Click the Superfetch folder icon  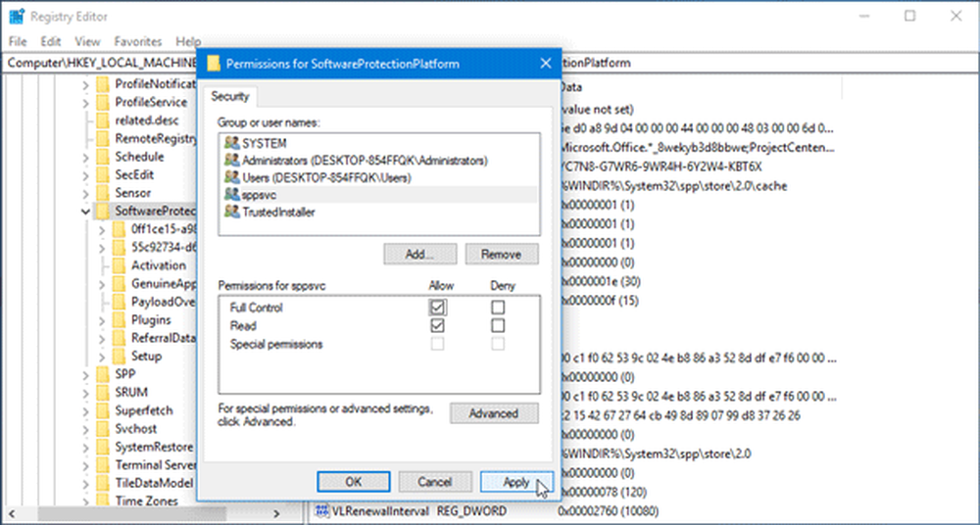(x=103, y=410)
